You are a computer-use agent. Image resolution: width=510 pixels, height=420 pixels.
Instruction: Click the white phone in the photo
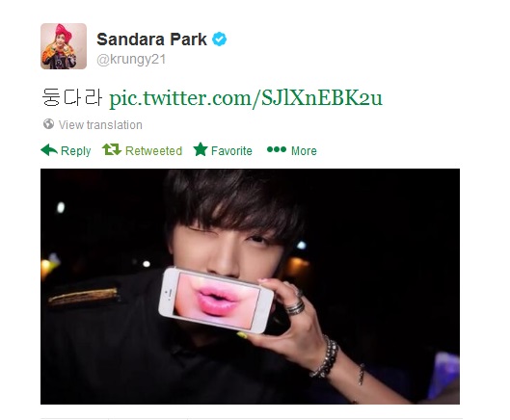[x=216, y=300]
